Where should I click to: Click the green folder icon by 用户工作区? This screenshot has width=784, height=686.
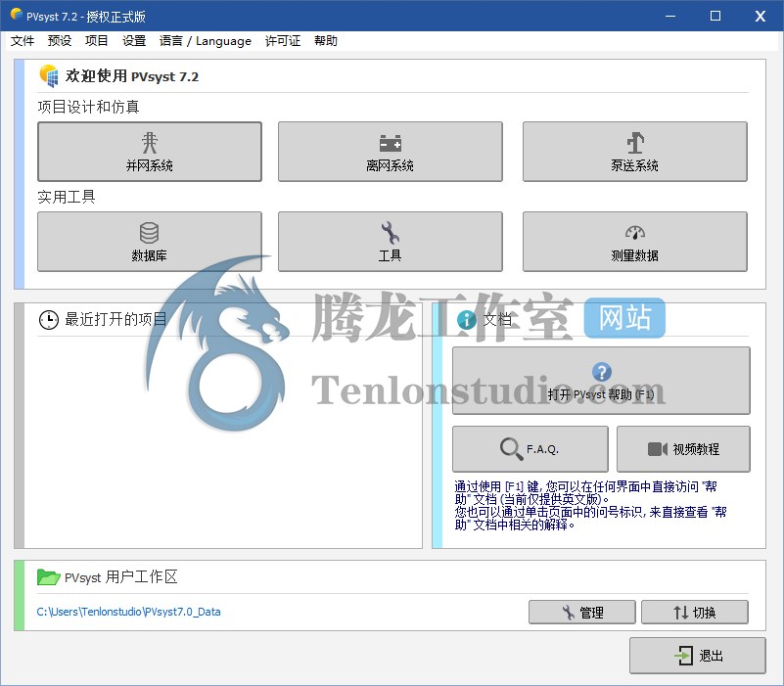coord(49,577)
